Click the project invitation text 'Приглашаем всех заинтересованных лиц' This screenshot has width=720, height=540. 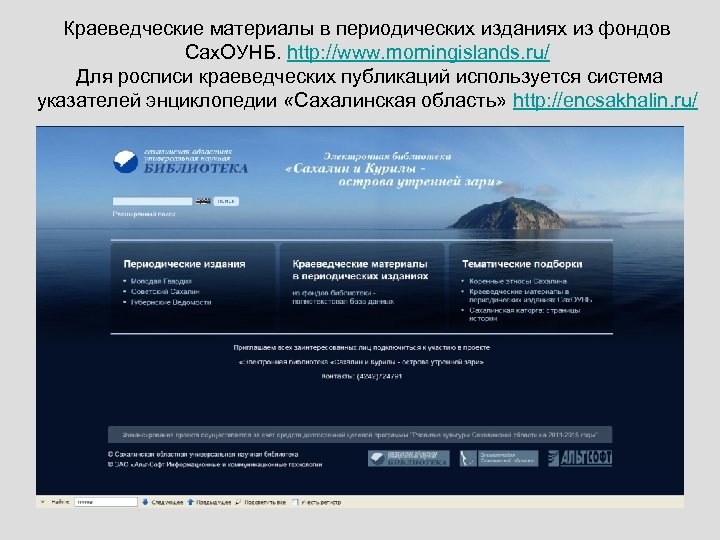[361, 348]
